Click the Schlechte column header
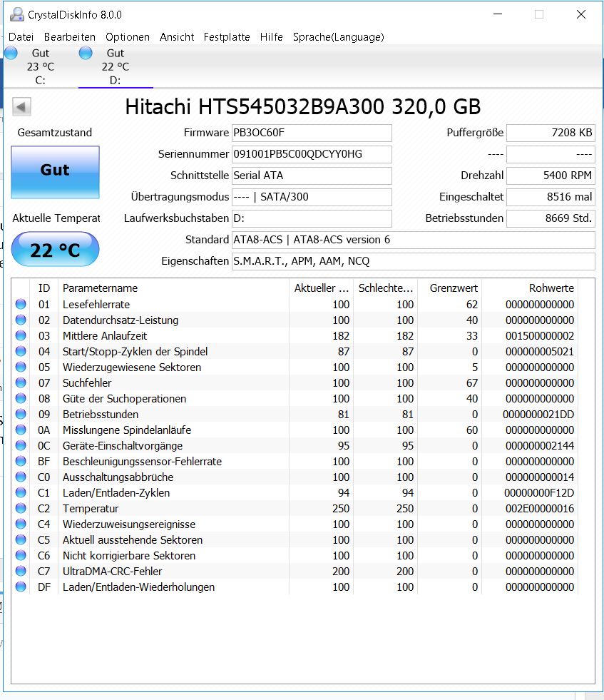The height and width of the screenshot is (700, 604). point(385,288)
